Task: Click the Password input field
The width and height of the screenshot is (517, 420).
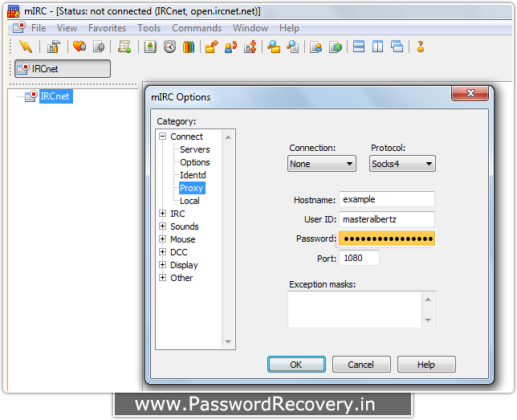Action: pos(387,239)
